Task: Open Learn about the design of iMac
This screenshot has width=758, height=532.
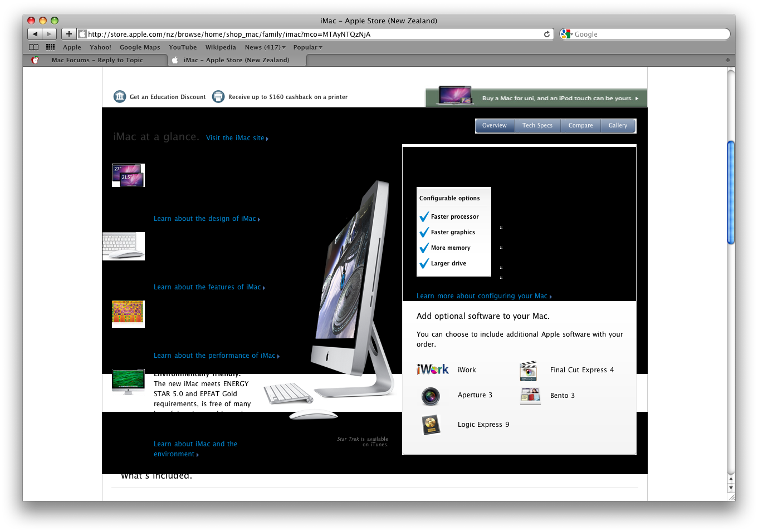Action: (x=207, y=219)
